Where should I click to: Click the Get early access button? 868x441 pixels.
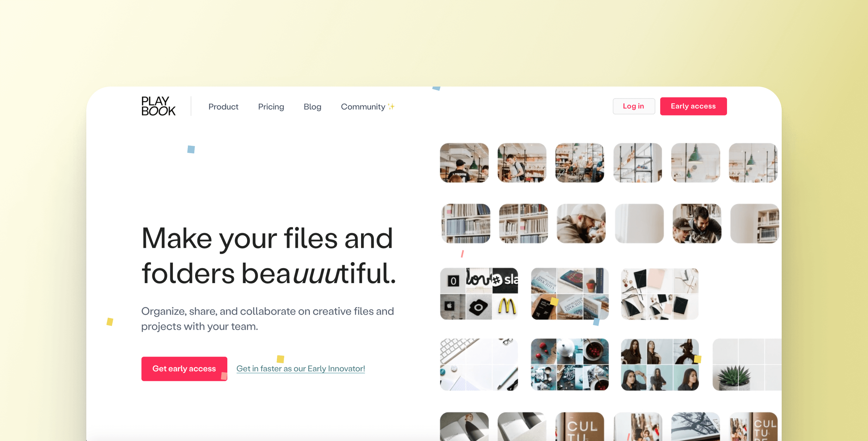tap(184, 369)
